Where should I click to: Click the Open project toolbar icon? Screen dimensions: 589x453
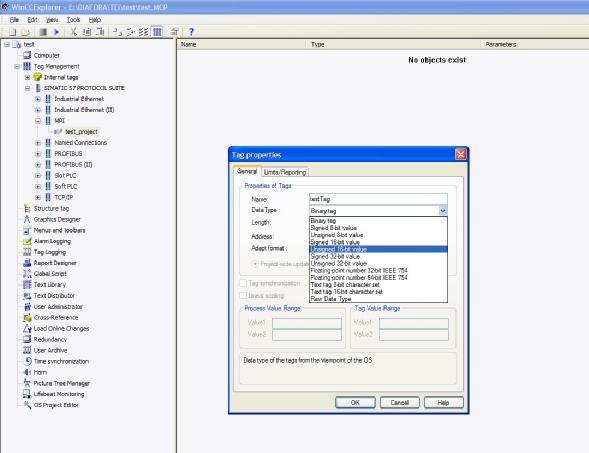pos(26,32)
